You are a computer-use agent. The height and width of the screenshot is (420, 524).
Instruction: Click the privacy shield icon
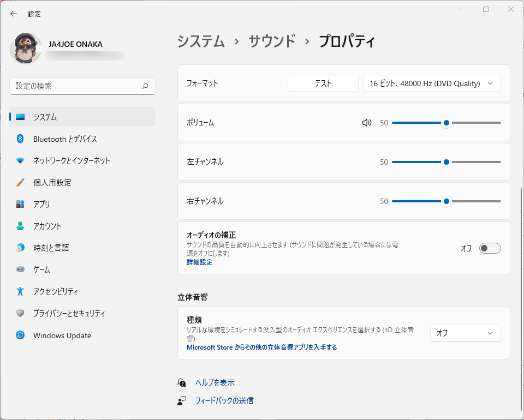[20, 314]
